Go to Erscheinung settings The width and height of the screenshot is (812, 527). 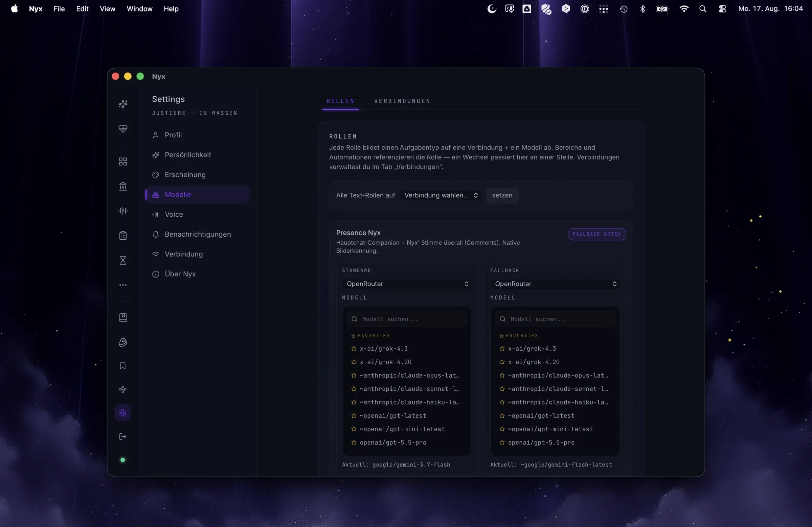point(198,174)
